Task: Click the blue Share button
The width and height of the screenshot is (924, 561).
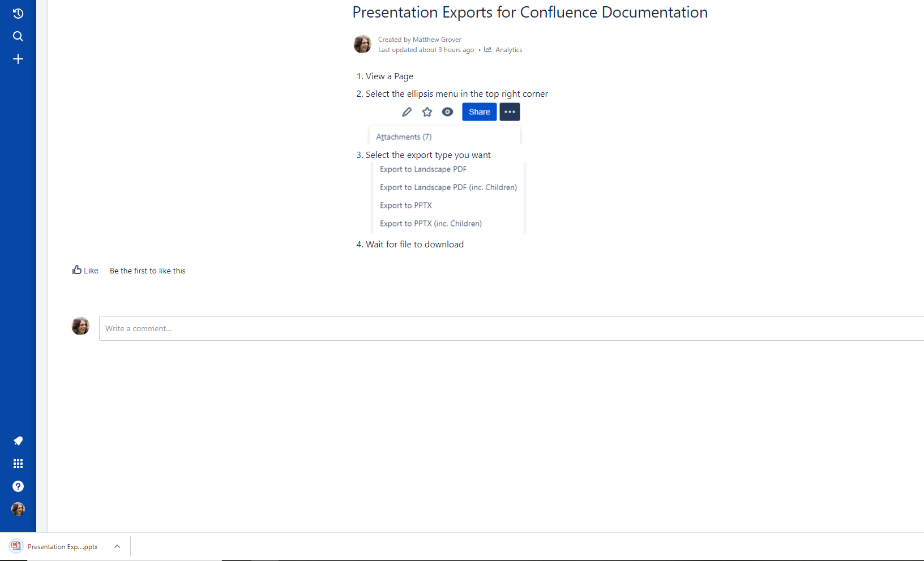Action: (479, 112)
